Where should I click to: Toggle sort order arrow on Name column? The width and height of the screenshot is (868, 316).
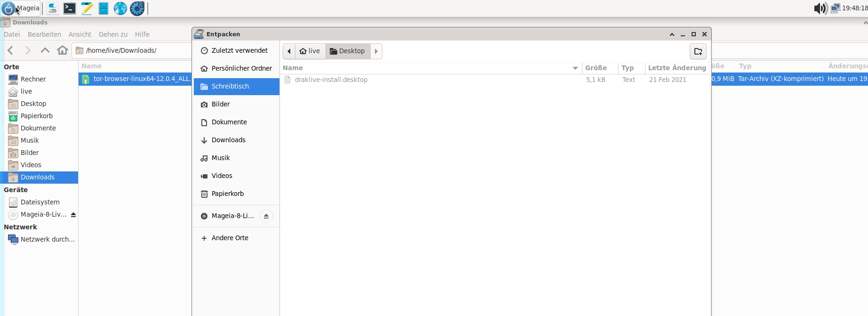pos(575,68)
